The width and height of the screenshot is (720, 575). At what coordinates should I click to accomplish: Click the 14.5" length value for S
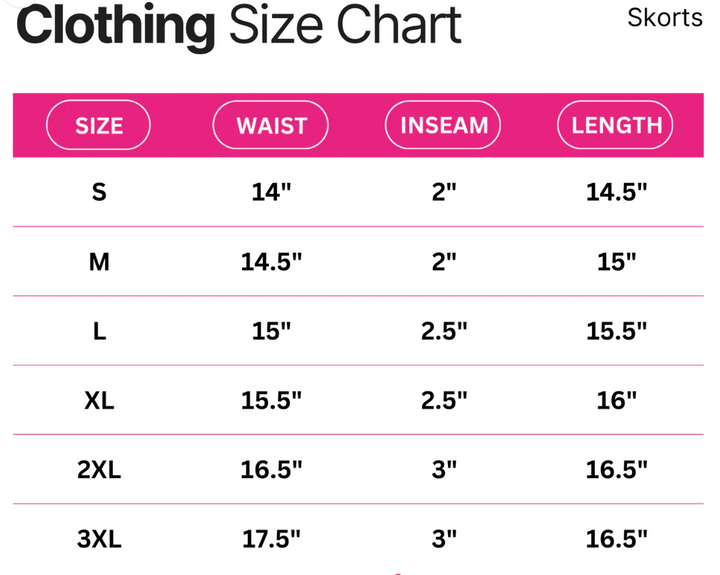[x=617, y=192]
